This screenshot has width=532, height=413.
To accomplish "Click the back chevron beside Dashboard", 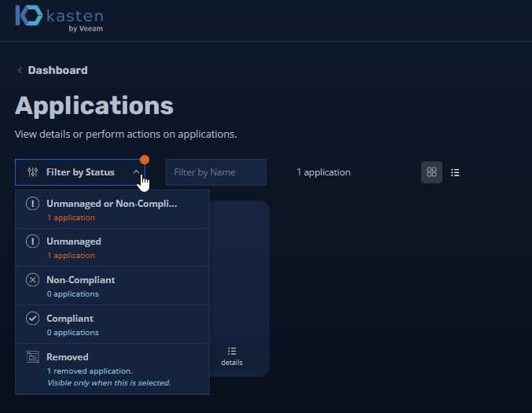I will tap(20, 71).
